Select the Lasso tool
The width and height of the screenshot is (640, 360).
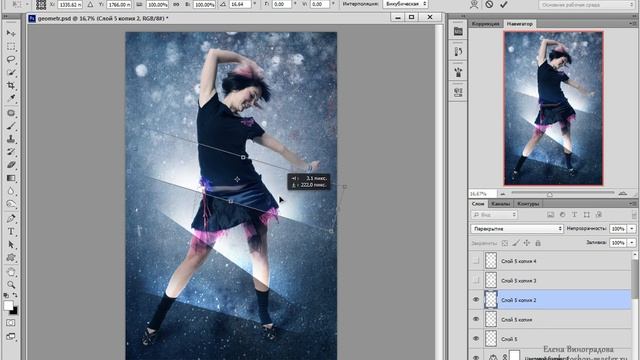pos(11,59)
